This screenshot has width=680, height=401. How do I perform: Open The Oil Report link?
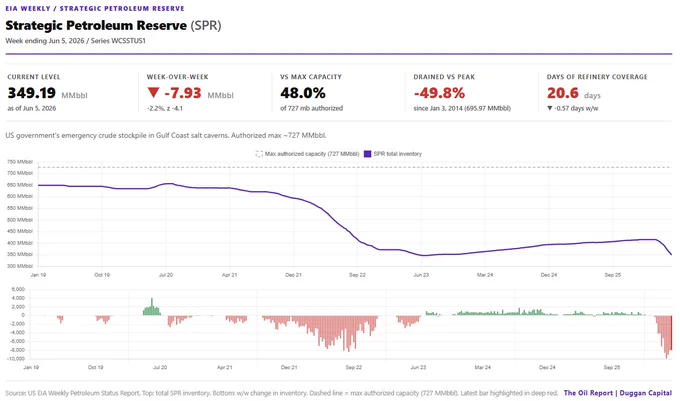588,393
